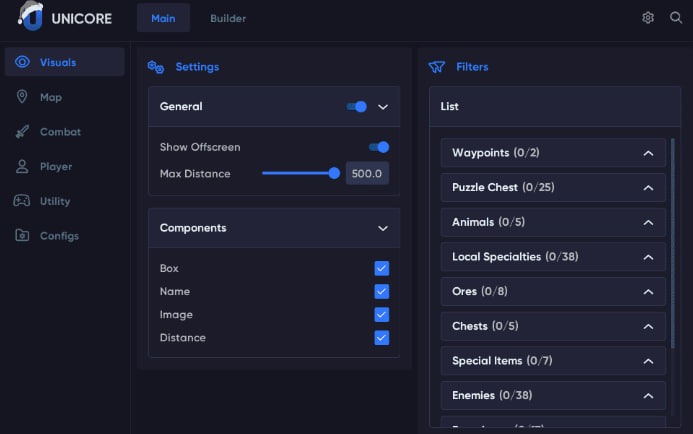Uncheck the Distance component checkbox

[381, 337]
